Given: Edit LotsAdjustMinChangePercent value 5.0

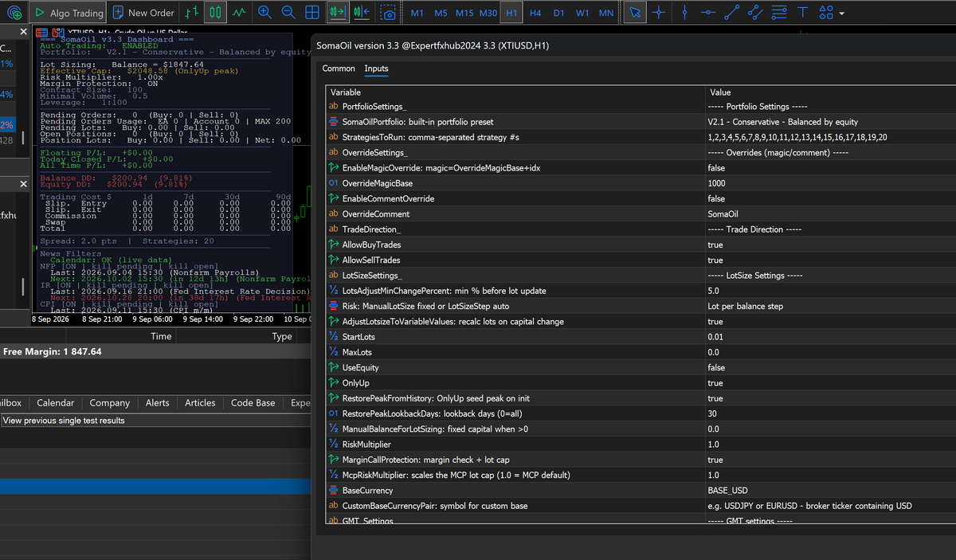Looking at the screenshot, I should point(829,291).
